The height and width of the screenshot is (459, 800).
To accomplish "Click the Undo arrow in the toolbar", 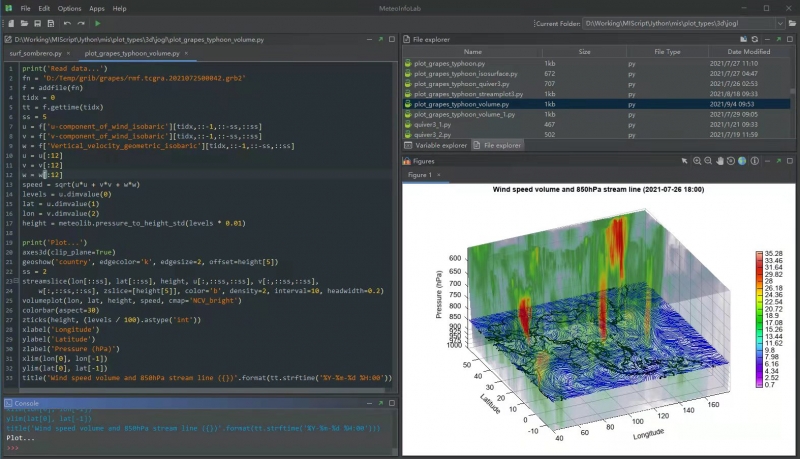I will click(x=67, y=22).
